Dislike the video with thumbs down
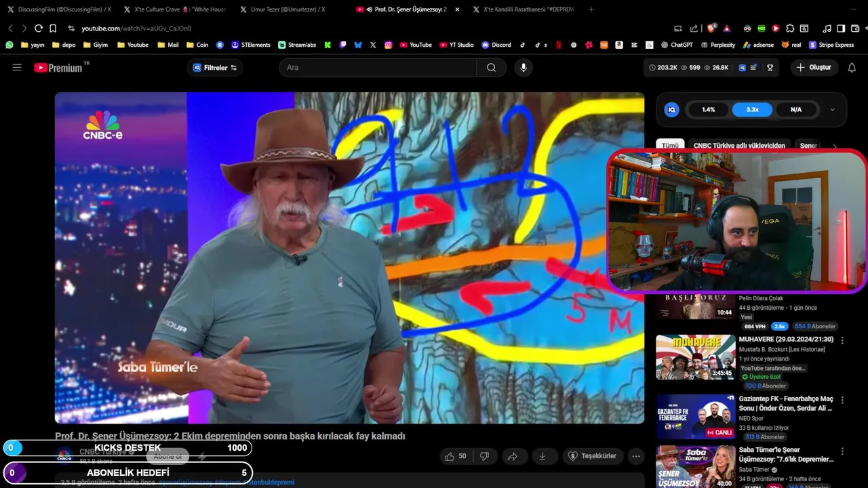Viewport: 868px width, 488px height. click(484, 456)
